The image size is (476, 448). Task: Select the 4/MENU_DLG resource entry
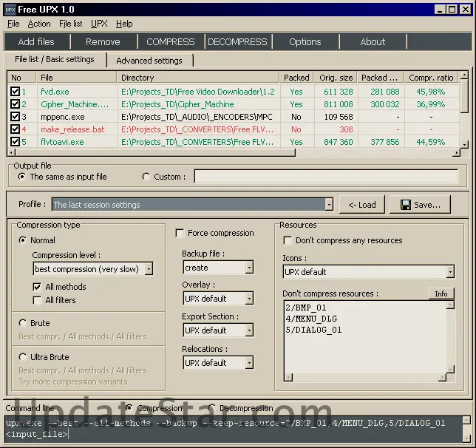(311, 319)
